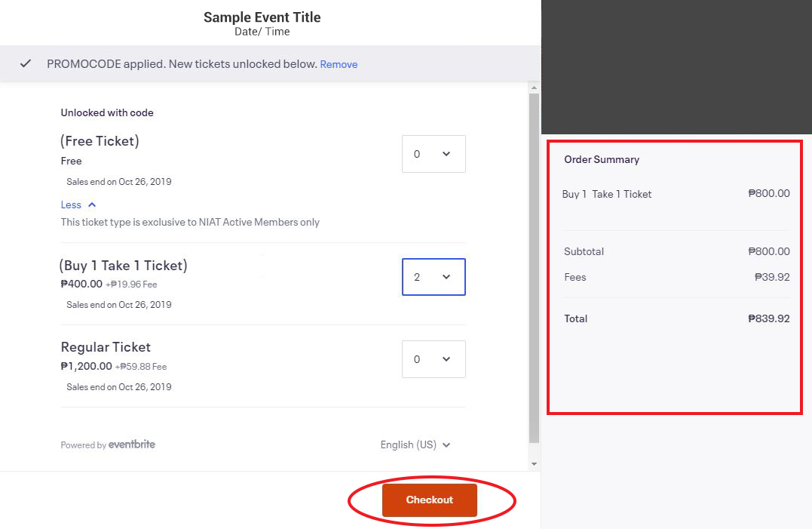Click the scrollbar down arrow
This screenshot has width=812, height=529.
click(x=534, y=464)
